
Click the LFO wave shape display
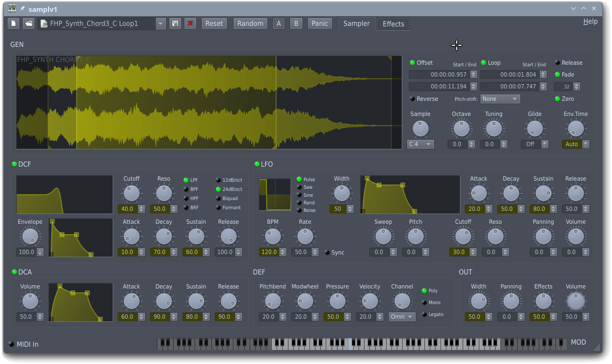point(275,195)
